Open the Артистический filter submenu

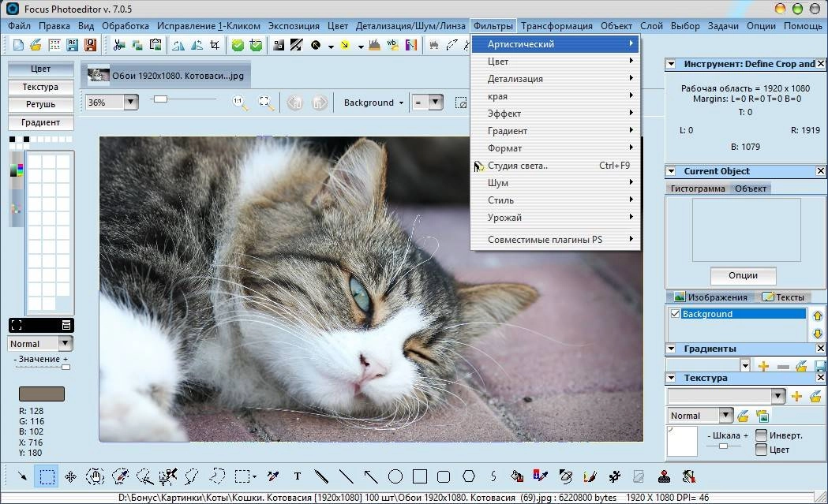555,44
